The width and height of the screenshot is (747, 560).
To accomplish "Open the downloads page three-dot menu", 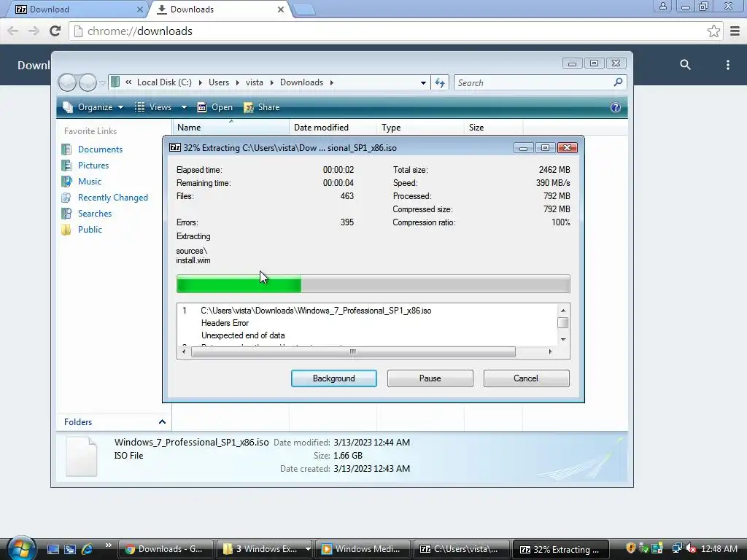I will click(x=727, y=65).
